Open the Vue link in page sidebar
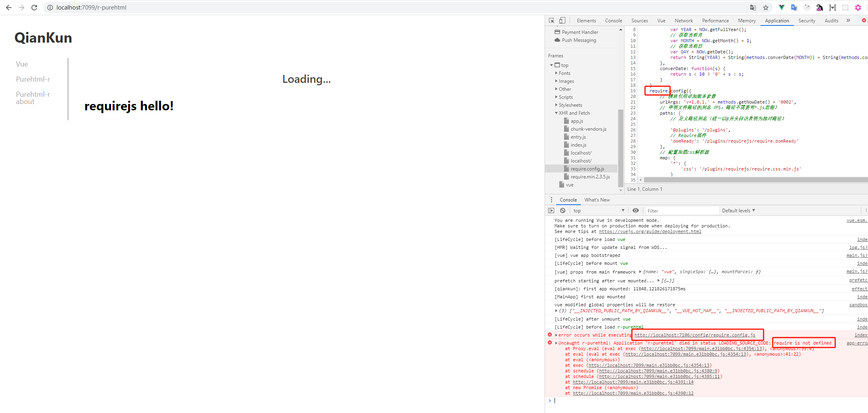 [x=22, y=64]
